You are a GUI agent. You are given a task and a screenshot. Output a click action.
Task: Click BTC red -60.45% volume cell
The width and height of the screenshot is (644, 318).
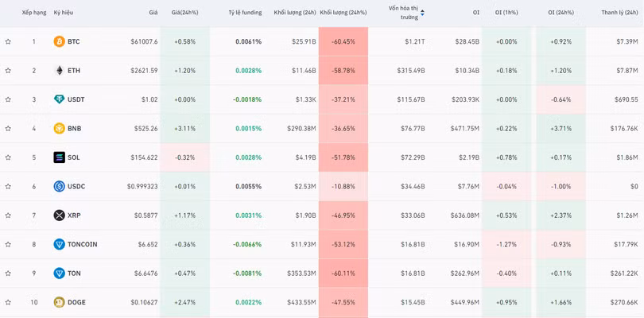pos(343,41)
